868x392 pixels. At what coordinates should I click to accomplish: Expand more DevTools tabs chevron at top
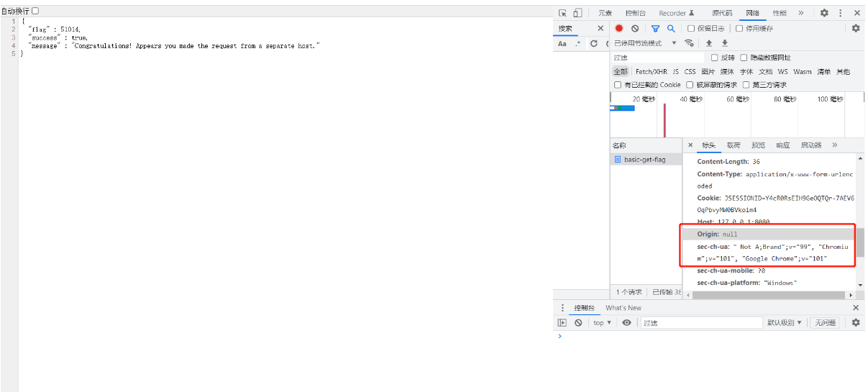[800, 13]
